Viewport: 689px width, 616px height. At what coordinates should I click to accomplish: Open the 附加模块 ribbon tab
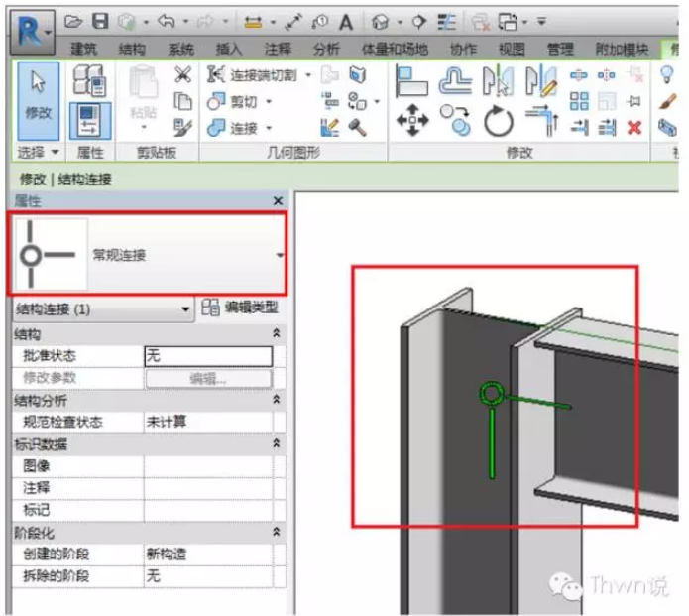point(622,49)
